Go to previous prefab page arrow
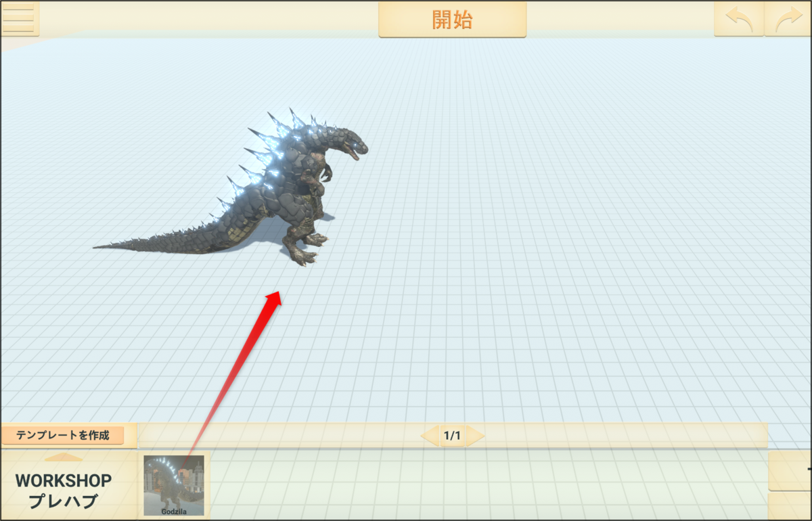Viewport: 812px width, 521px height. [x=430, y=436]
